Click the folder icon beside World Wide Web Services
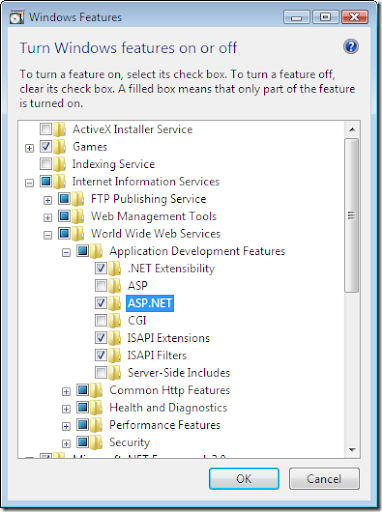This screenshot has width=382, height=512. pyautogui.click(x=78, y=233)
